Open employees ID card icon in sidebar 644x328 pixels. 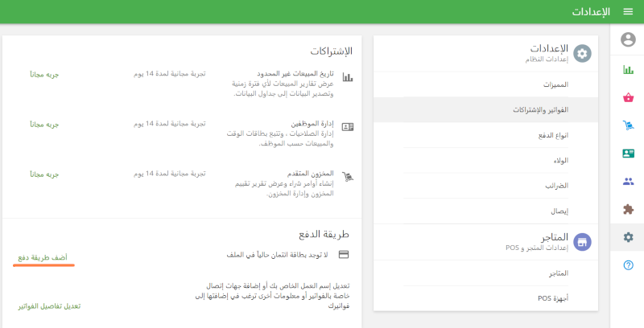click(628, 154)
